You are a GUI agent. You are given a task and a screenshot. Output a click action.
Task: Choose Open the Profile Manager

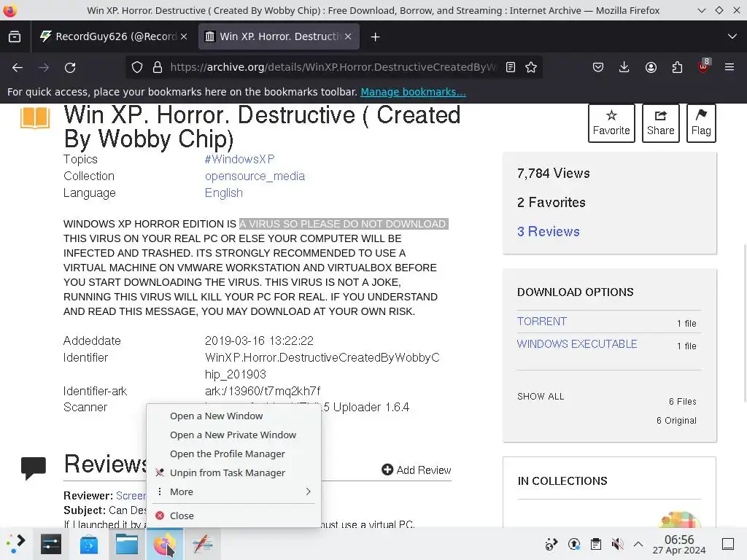[233, 454]
